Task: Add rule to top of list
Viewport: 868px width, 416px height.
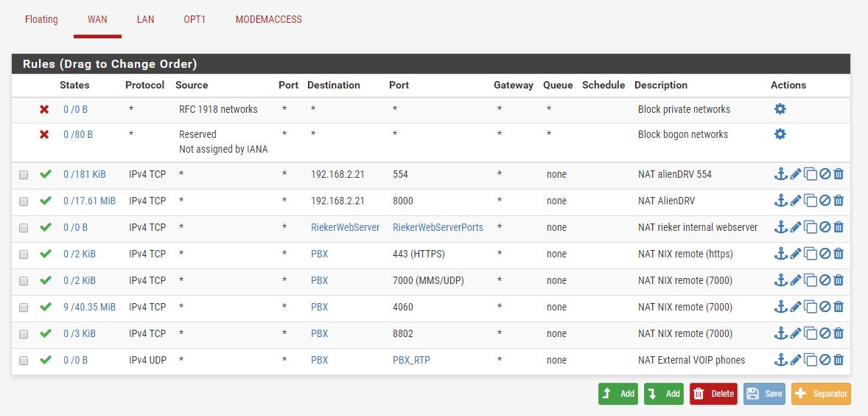Action: [x=618, y=394]
